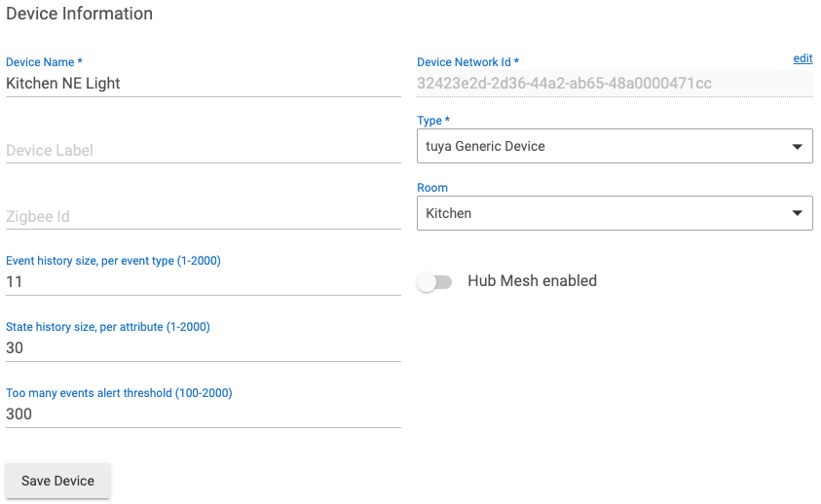Expand the Room dropdown set to Kitchen
Image resolution: width=821 pixels, height=504 pixels.
[x=604, y=213]
